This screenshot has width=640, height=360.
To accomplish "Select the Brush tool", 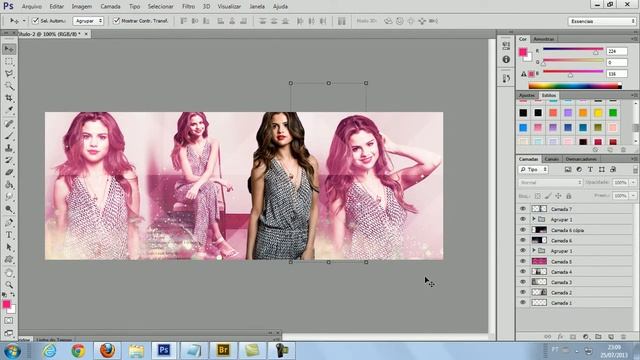I will pos(9,136).
